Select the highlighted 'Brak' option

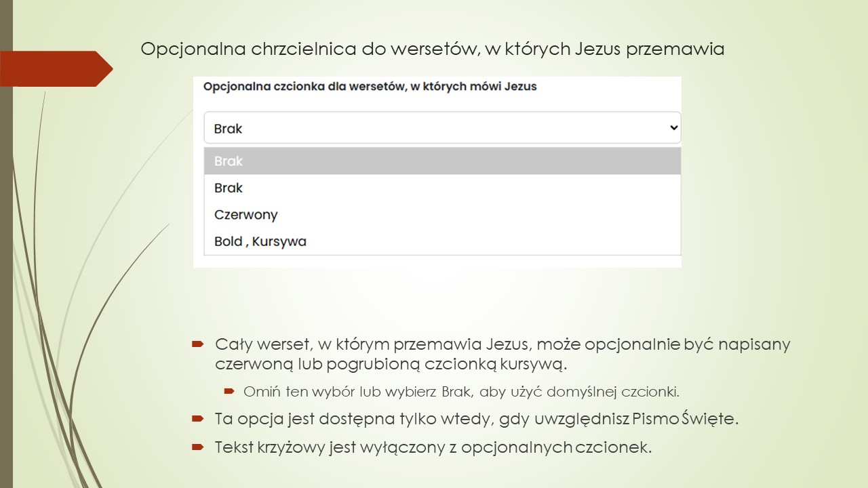tap(442, 161)
